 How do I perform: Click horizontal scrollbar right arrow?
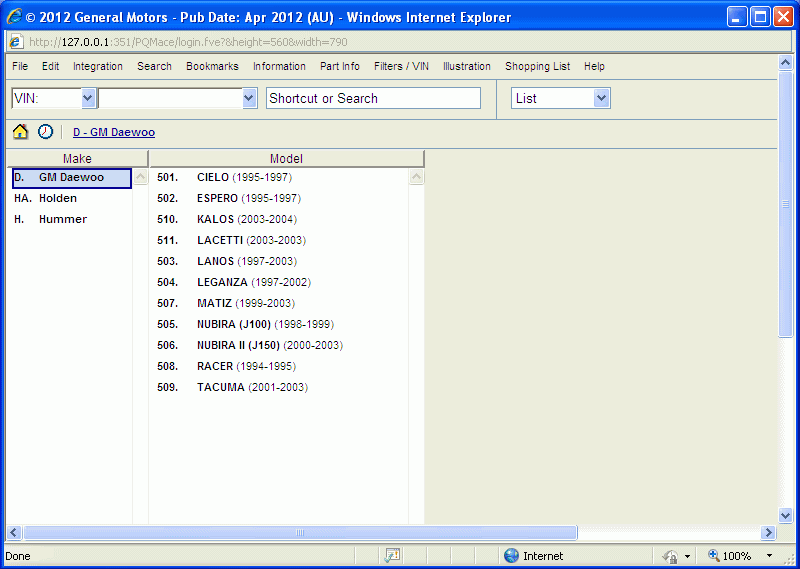(768, 533)
